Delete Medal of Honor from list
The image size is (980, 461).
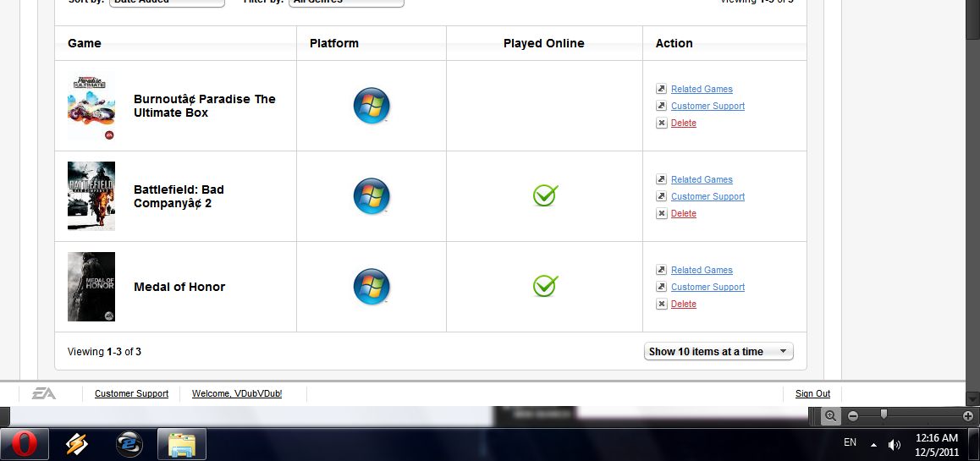683,304
